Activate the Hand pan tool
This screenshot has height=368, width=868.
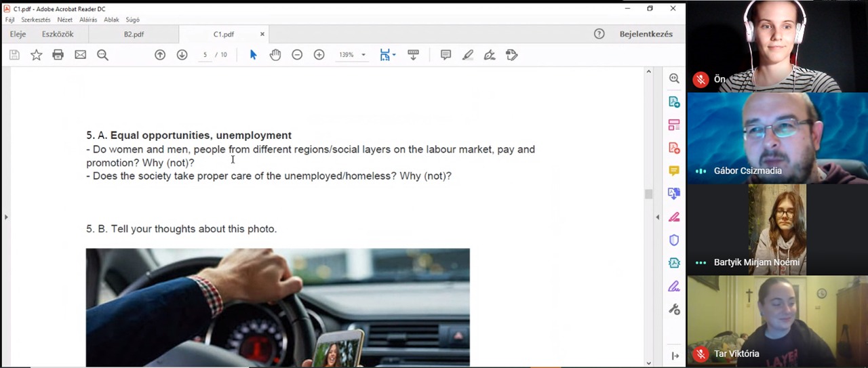[275, 55]
